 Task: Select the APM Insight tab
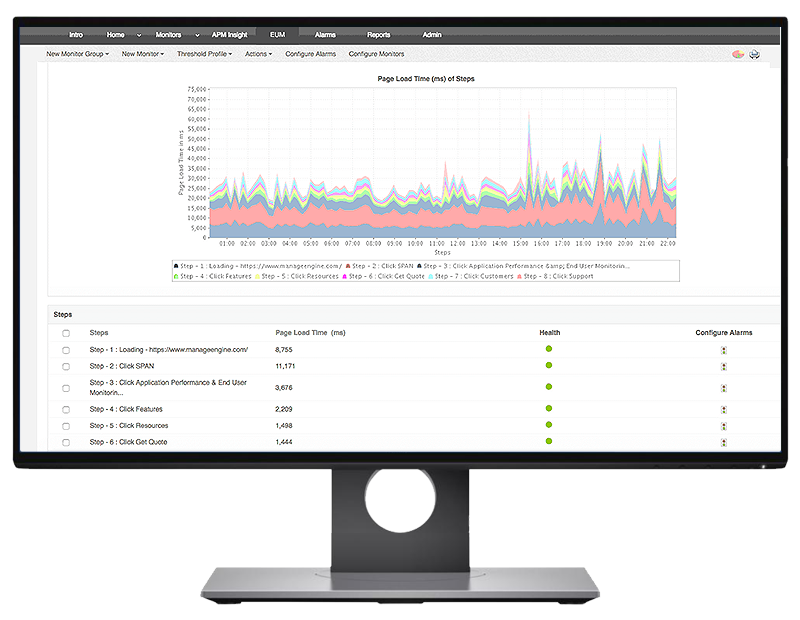[229, 34]
